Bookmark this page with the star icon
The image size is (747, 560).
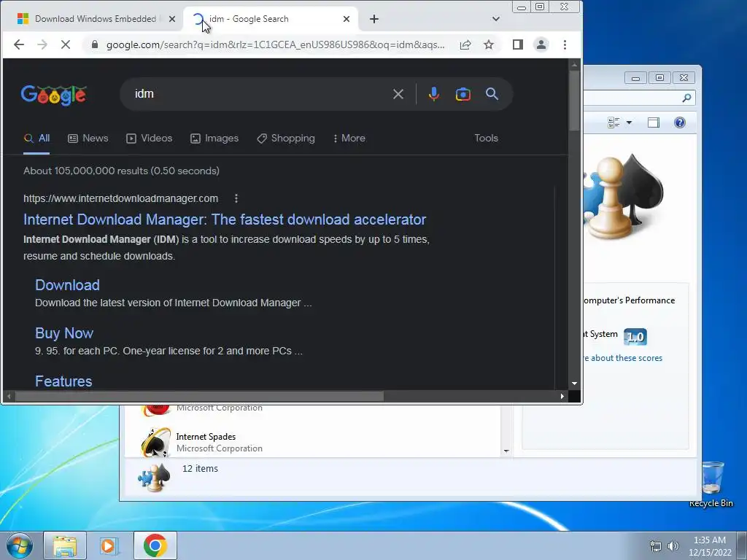point(489,44)
